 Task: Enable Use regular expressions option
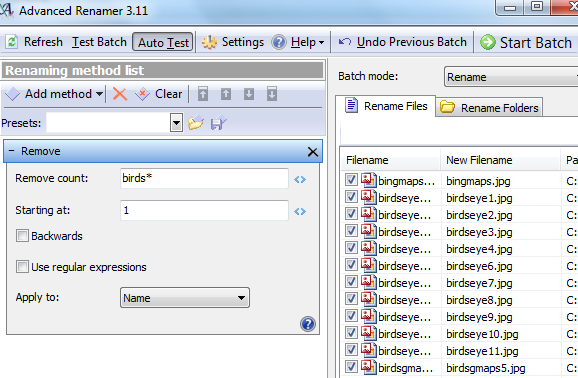(x=22, y=267)
